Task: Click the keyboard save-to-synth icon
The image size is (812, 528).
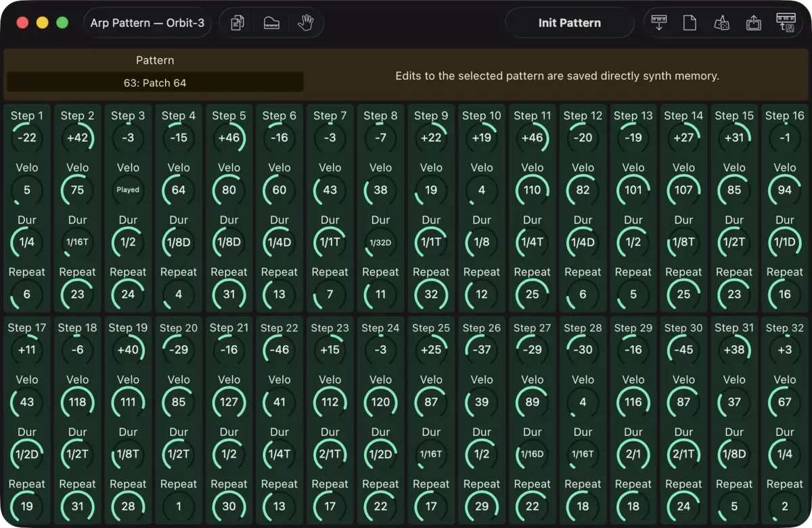Action: click(x=786, y=23)
